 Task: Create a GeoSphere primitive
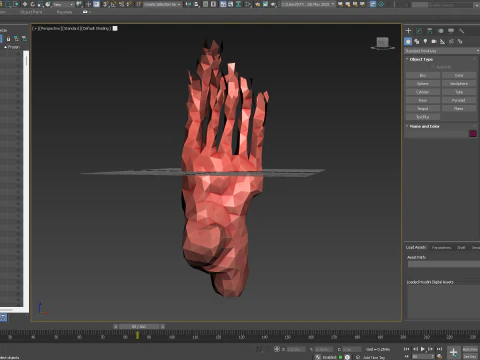(x=459, y=84)
